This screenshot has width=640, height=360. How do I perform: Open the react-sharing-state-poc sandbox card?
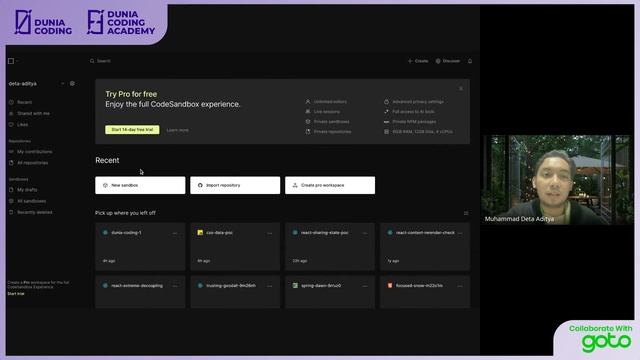coord(330,246)
